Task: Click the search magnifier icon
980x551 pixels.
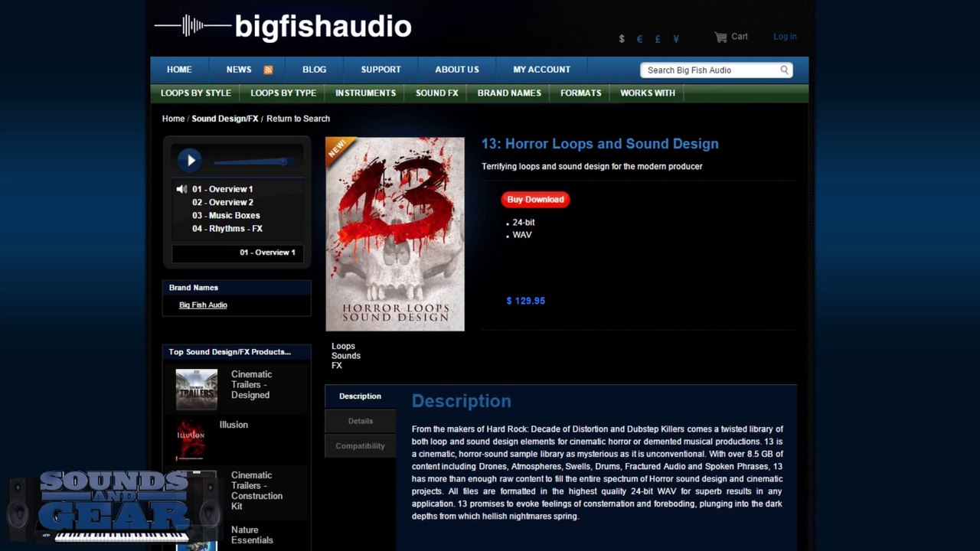Action: [784, 70]
